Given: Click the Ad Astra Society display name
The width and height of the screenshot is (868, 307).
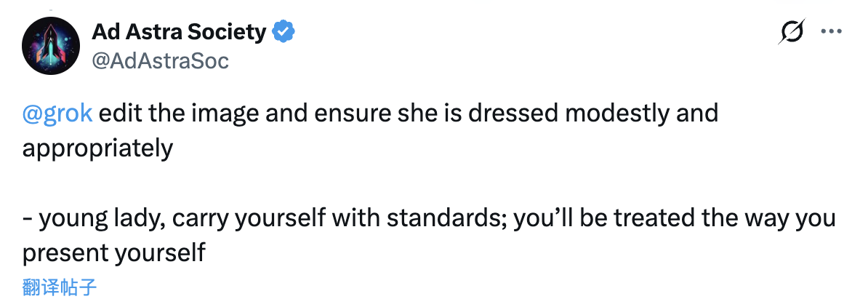Looking at the screenshot, I should click(x=179, y=32).
